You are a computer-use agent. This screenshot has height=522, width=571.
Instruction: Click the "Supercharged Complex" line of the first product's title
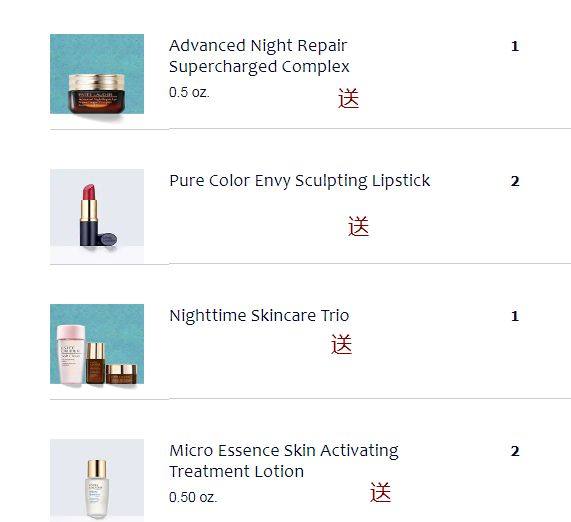259,67
